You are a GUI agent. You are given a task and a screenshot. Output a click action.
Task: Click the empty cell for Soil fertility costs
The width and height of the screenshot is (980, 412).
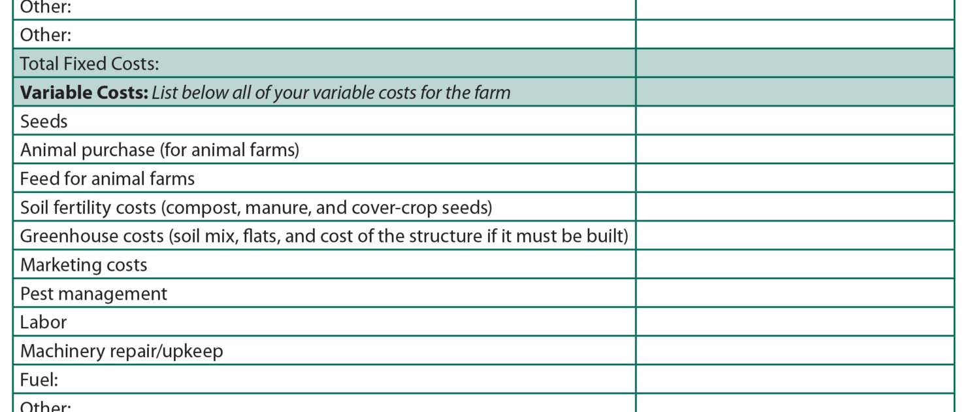tap(794, 207)
